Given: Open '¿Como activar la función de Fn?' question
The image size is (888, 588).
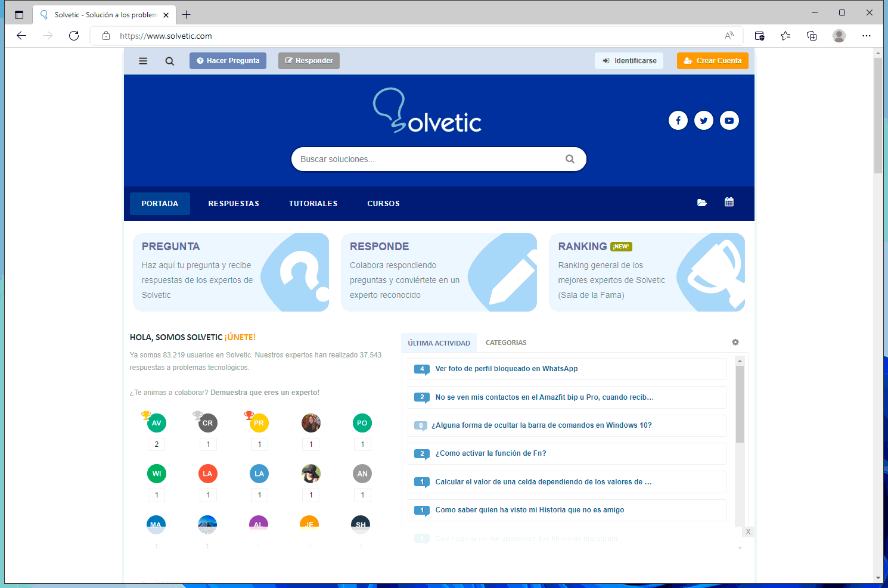Looking at the screenshot, I should click(491, 453).
